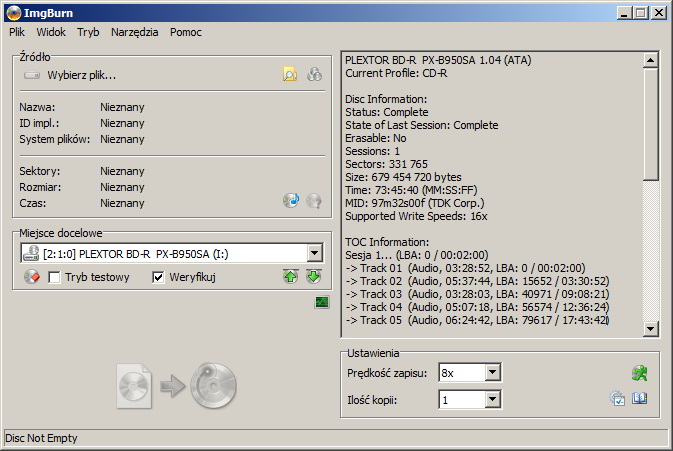Open the Narzędzia menu
This screenshot has height=451, width=673.
pos(135,32)
